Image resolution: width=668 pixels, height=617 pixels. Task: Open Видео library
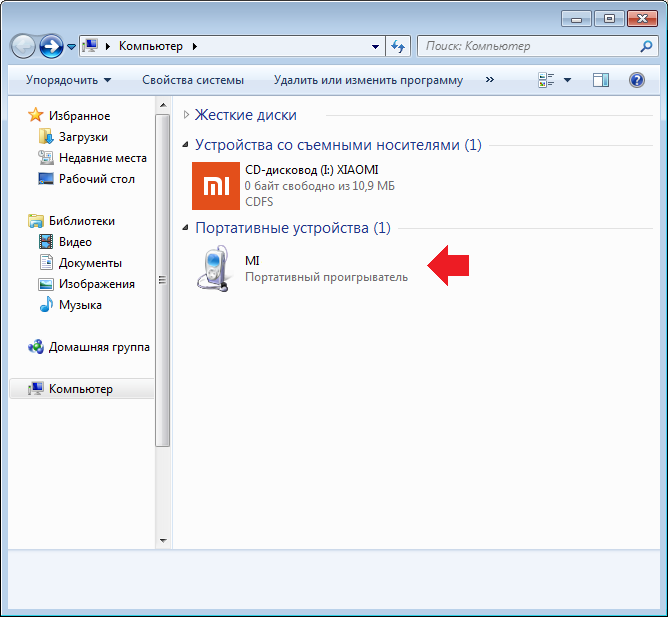coord(75,242)
